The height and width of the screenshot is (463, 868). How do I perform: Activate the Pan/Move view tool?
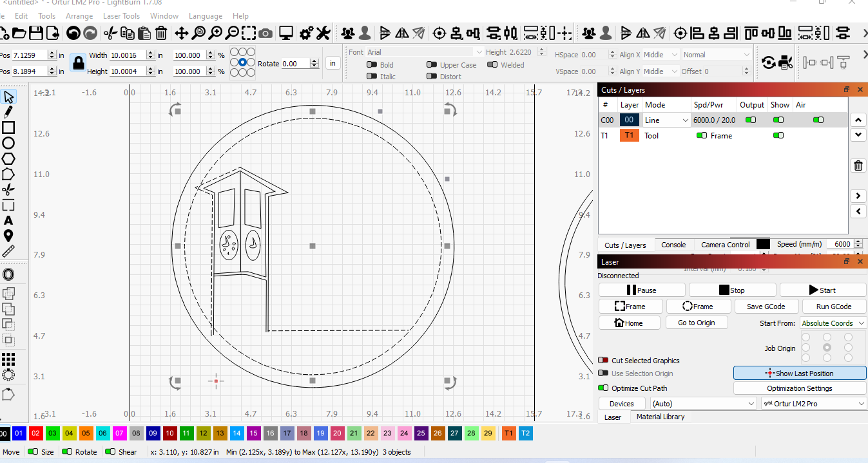tap(182, 33)
